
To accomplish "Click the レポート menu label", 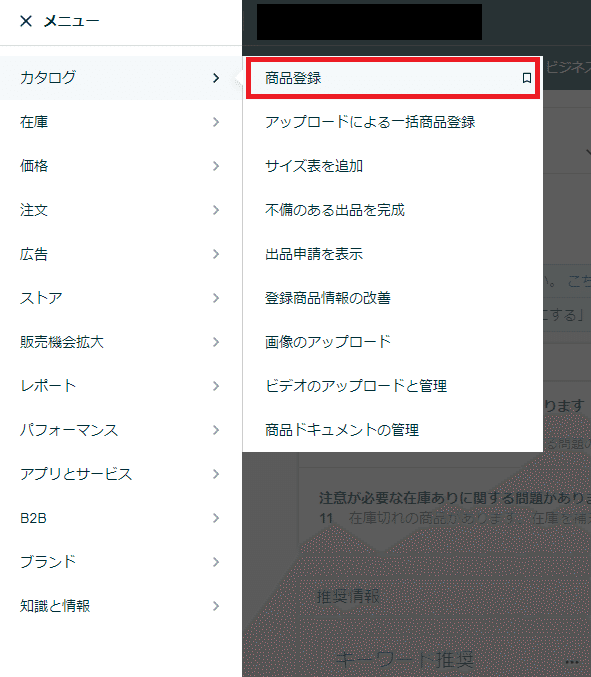I will pyautogui.click(x=48, y=386).
